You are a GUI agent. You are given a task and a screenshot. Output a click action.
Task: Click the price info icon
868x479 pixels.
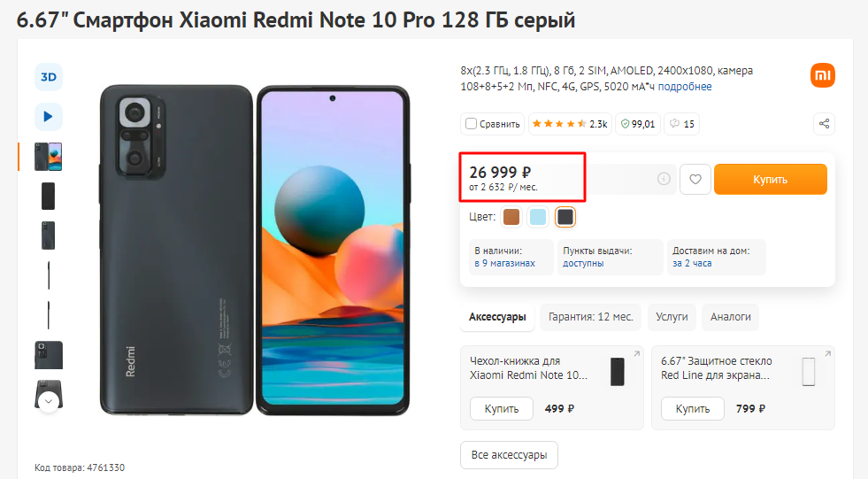(x=664, y=179)
